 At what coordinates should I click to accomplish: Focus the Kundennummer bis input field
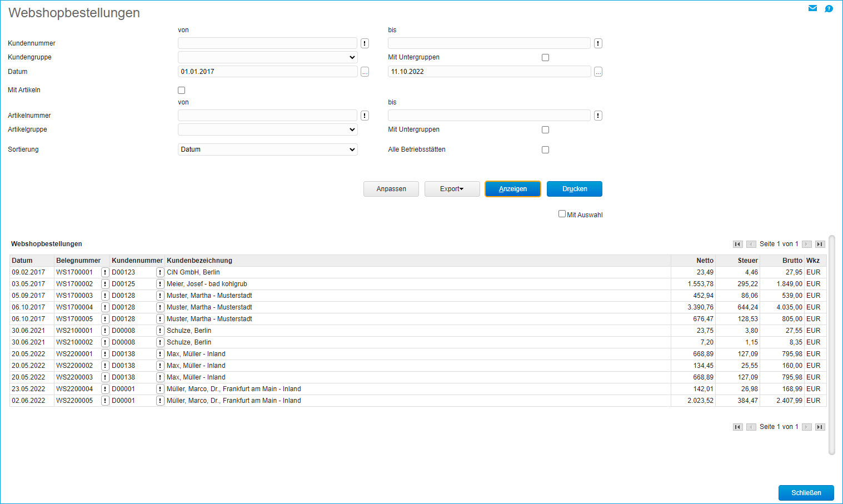tap(489, 43)
